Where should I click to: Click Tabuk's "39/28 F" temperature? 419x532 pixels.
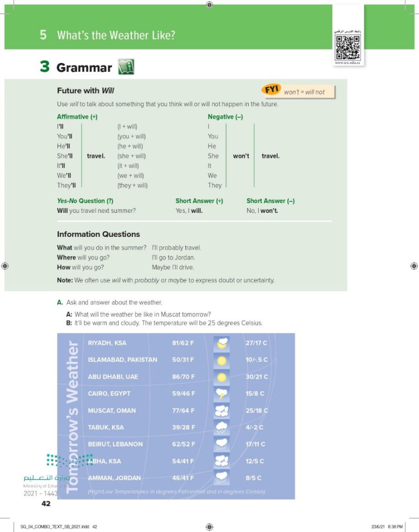pyautogui.click(x=183, y=428)
